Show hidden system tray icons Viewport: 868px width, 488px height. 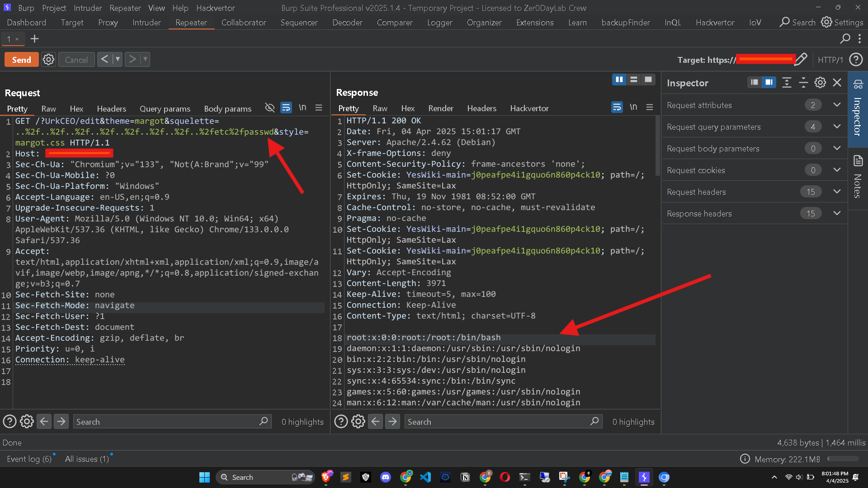point(774,477)
